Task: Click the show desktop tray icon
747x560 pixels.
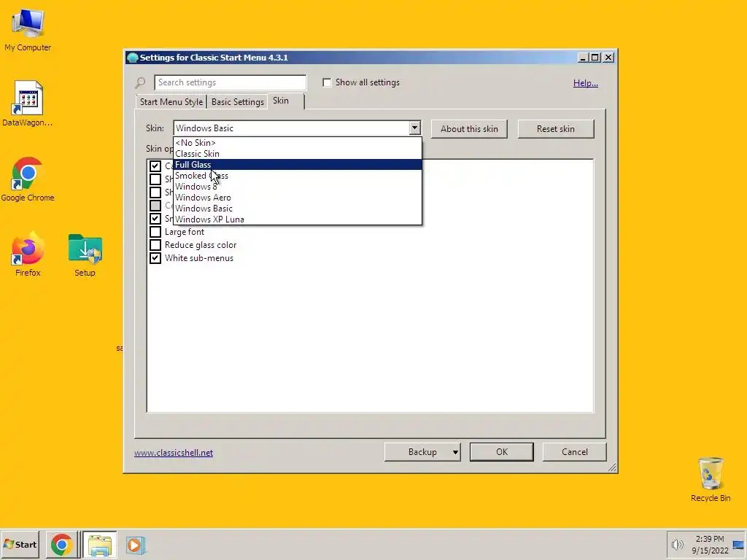Action: (738, 545)
